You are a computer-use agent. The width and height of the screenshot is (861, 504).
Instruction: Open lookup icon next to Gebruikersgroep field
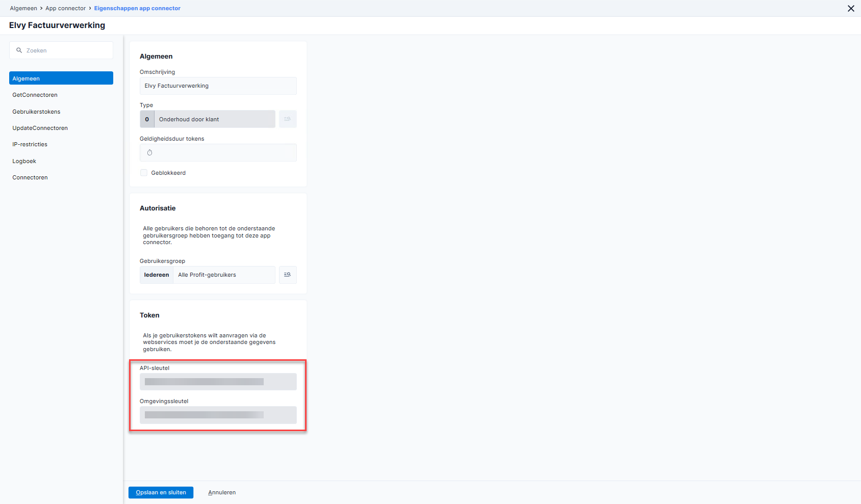[288, 275]
